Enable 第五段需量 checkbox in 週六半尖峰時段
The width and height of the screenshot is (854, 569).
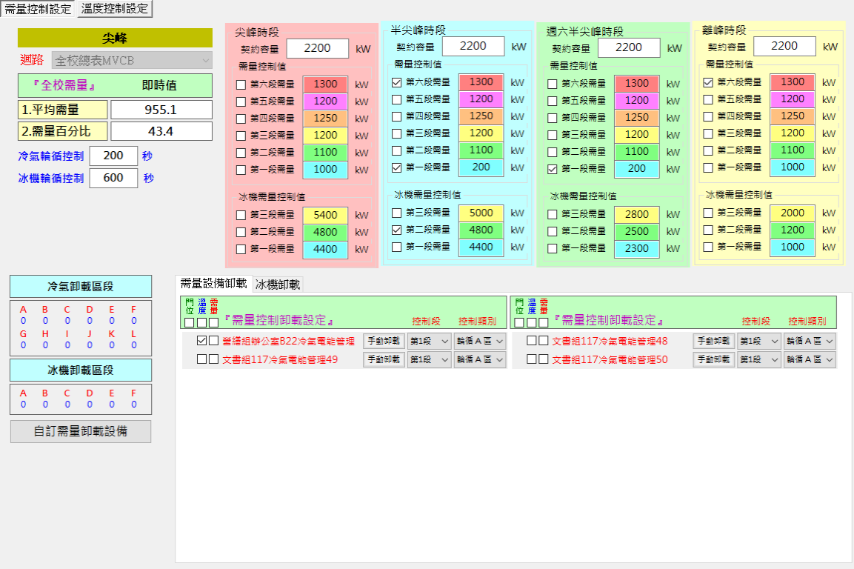(x=553, y=101)
